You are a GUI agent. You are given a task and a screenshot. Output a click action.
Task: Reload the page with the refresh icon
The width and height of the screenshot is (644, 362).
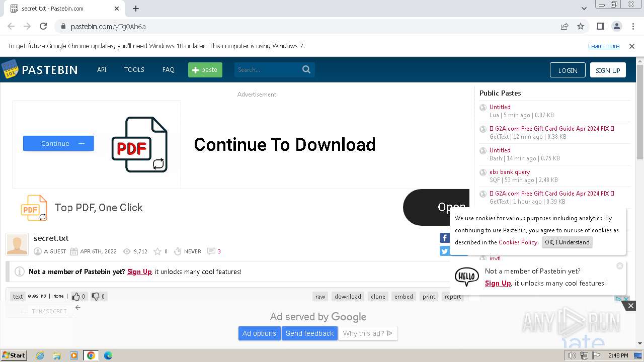tap(43, 27)
